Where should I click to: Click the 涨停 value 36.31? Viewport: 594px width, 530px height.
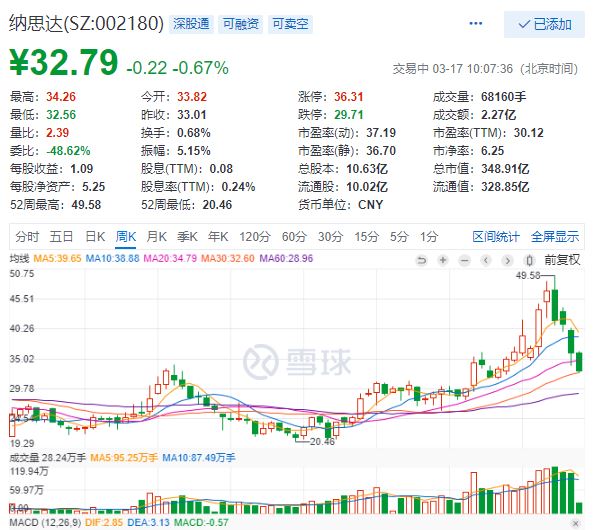349,97
